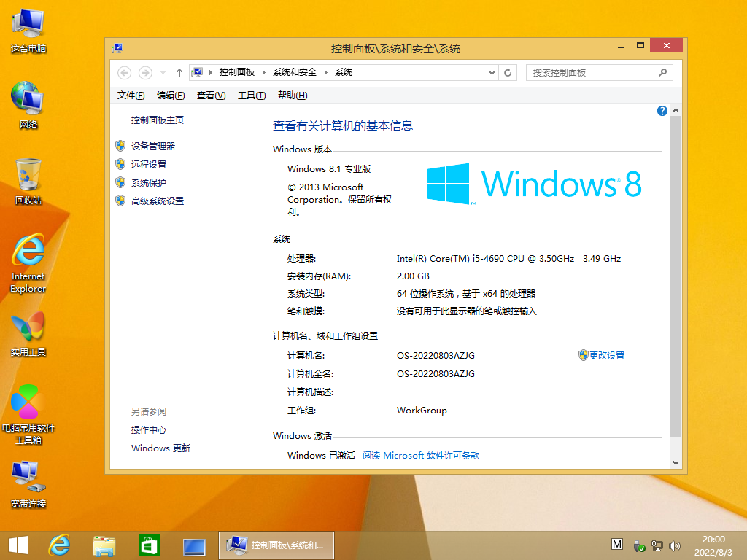Click the scrollbar down arrow
747x560 pixels.
pyautogui.click(x=676, y=463)
